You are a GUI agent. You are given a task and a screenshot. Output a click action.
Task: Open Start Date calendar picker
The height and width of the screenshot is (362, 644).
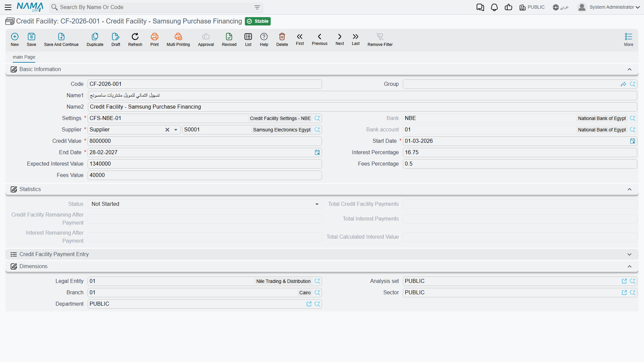point(633,141)
